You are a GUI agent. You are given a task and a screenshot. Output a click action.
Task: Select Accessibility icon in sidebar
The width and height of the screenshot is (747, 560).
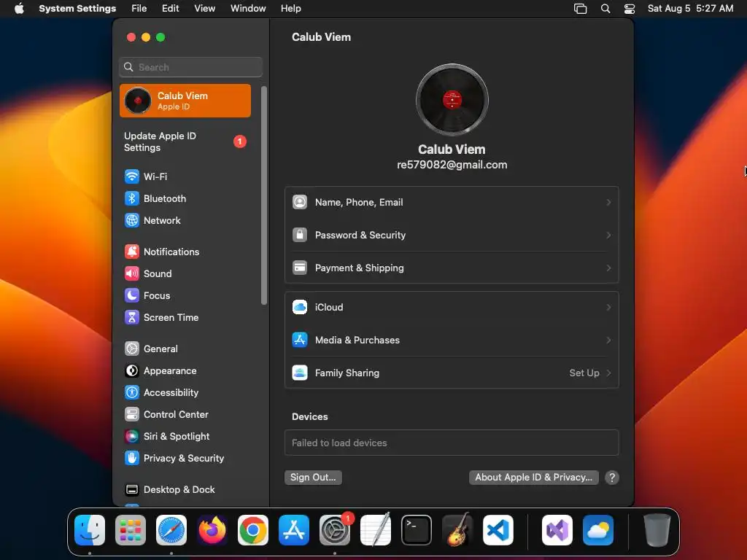[x=131, y=392]
